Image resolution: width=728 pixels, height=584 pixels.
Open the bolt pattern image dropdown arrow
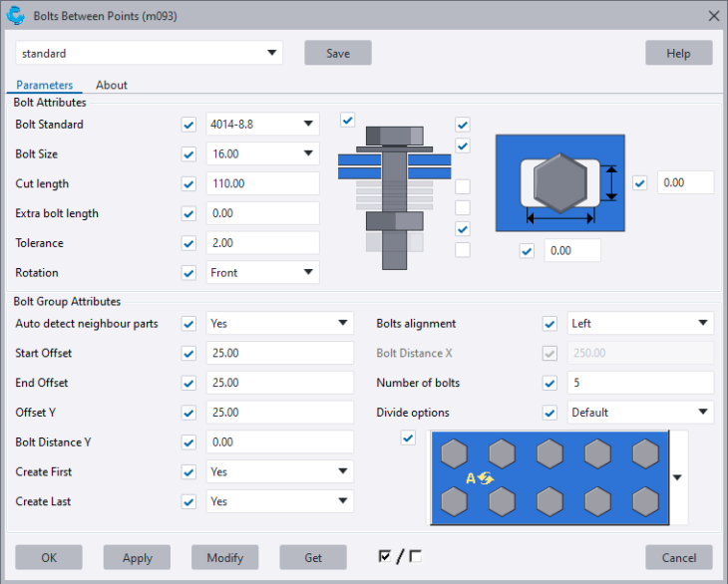tap(677, 477)
